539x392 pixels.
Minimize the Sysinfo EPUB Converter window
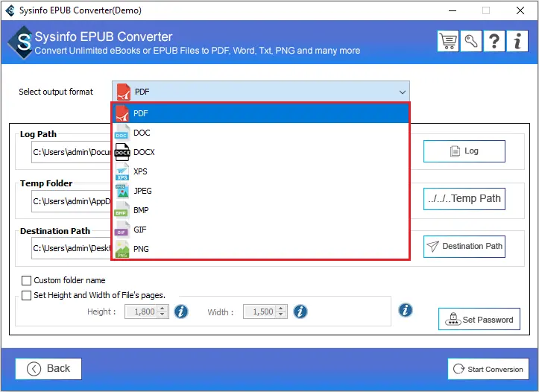pyautogui.click(x=453, y=10)
